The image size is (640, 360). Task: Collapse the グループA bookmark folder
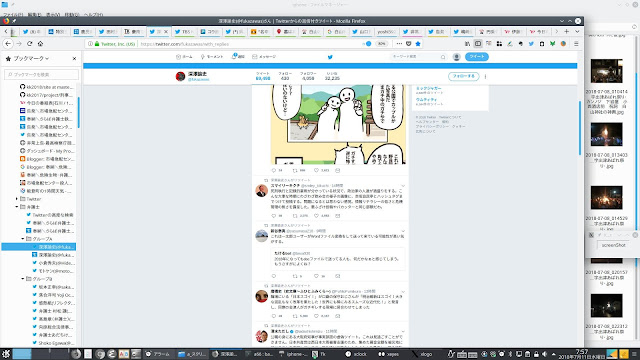[x=23, y=239]
